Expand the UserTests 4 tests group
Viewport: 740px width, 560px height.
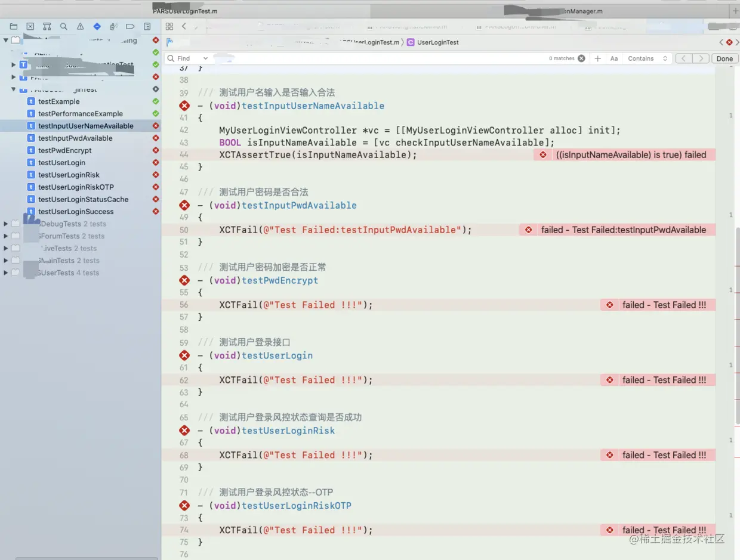(x=6, y=273)
